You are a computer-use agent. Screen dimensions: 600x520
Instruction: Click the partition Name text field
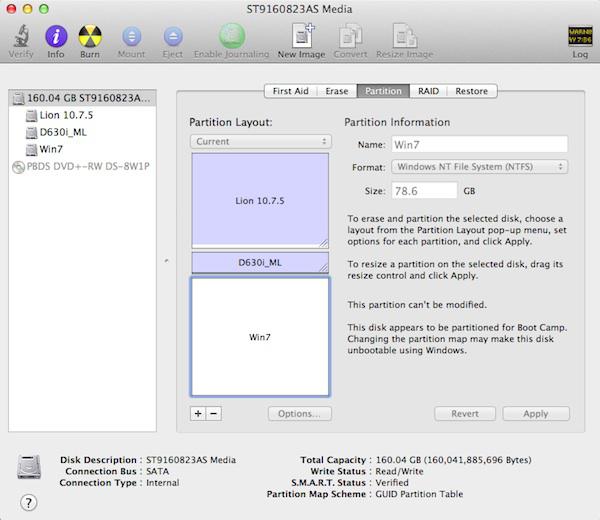[479, 144]
